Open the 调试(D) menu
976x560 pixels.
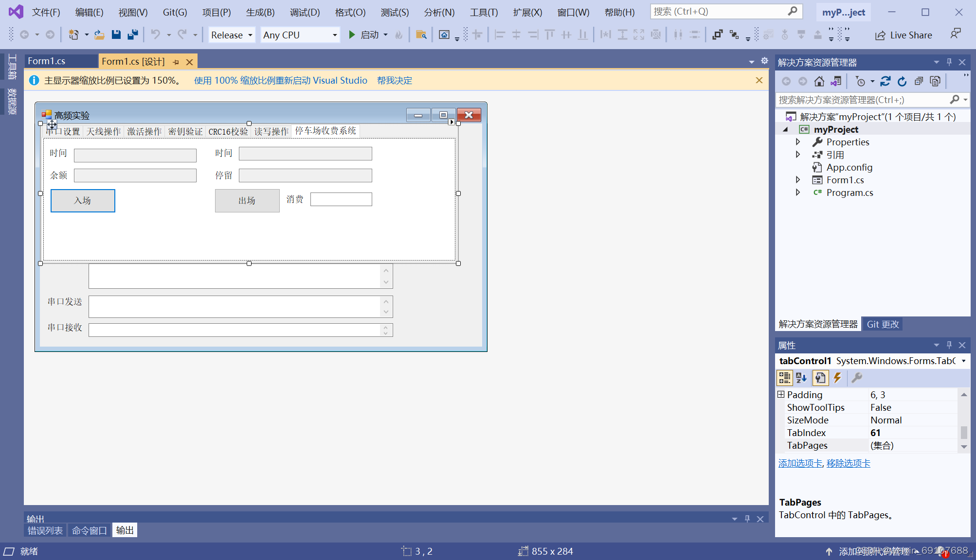click(305, 12)
